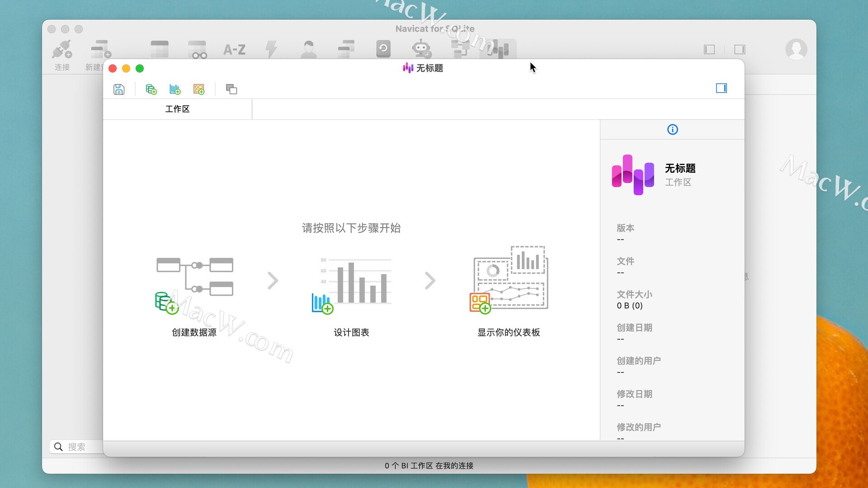This screenshot has height=488, width=868.
Task: Click the lightning trigger icon in Navicat toolbar
Action: tap(271, 49)
